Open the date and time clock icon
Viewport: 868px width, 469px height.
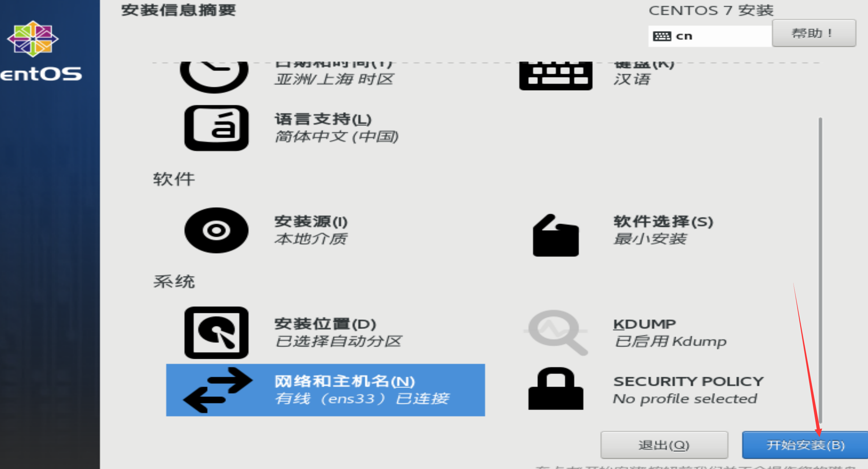214,77
